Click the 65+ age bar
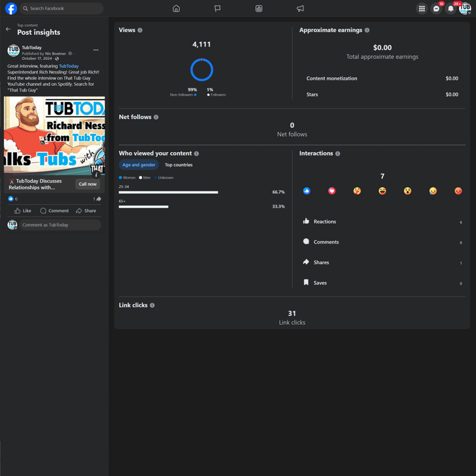Viewport: 476px width, 476px height. click(x=143, y=207)
